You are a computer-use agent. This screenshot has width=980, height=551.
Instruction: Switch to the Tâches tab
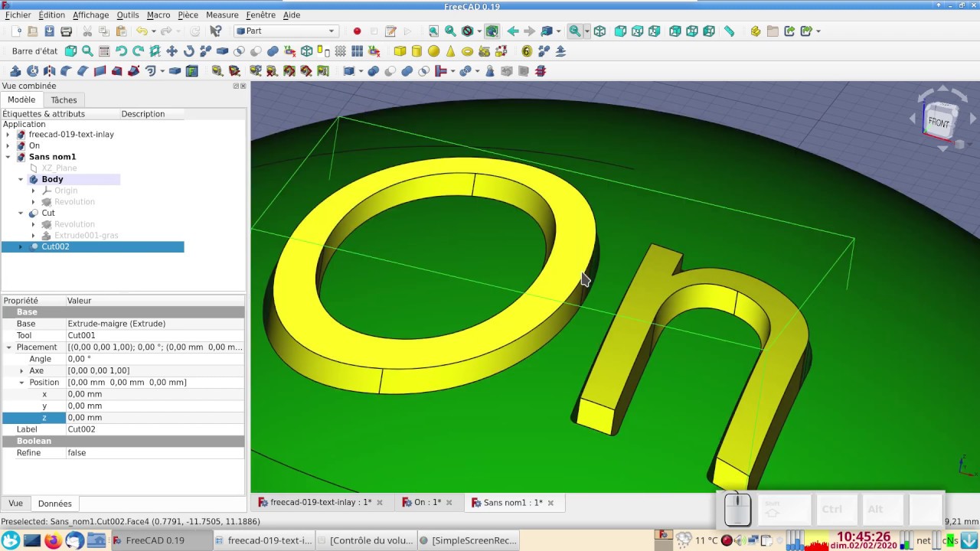pyautogui.click(x=64, y=100)
